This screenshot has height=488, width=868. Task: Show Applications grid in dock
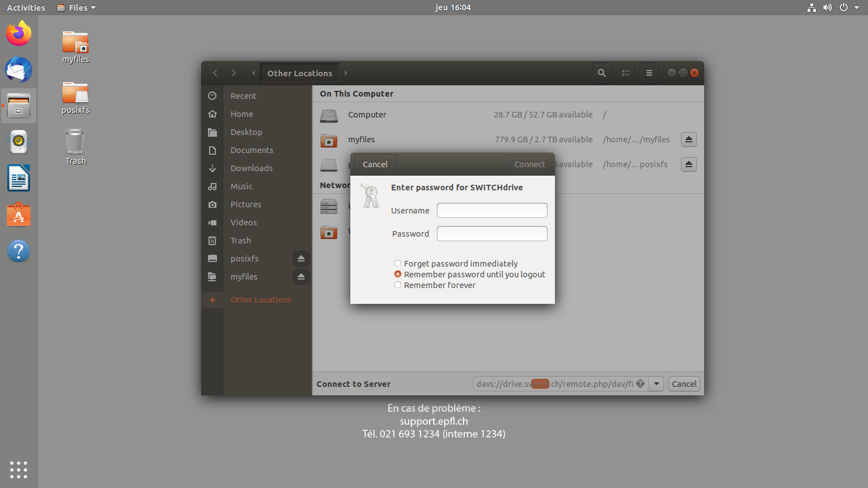(x=19, y=469)
